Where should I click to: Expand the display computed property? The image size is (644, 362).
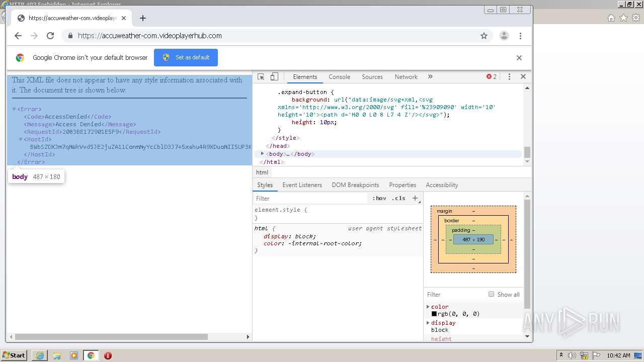click(428, 323)
